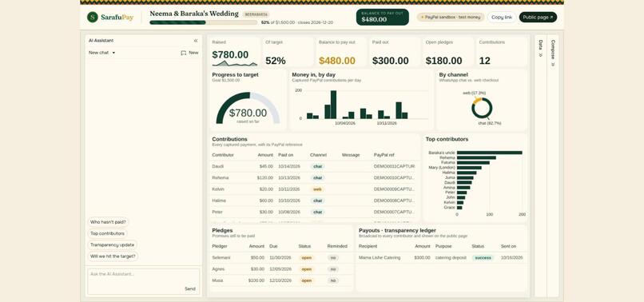Viewport: 644px width, 302px height.
Task: Click the Balance to pay out $480.00 badge
Action: (x=383, y=18)
